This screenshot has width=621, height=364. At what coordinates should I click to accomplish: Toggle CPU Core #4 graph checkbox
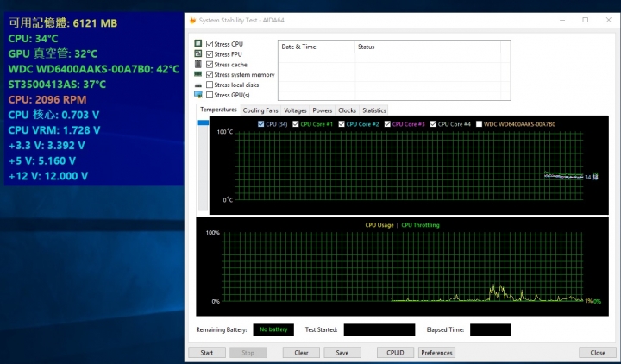[433, 124]
